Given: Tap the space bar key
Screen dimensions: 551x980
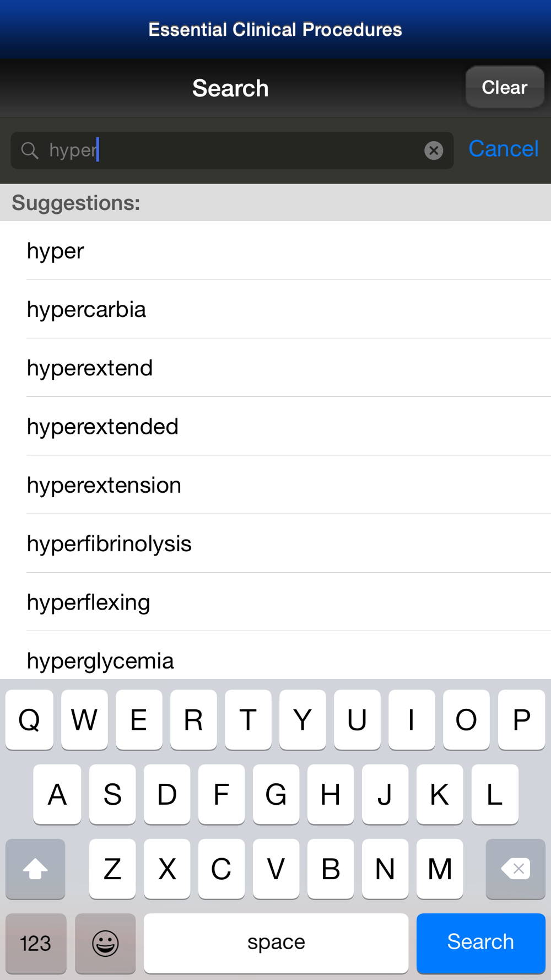Looking at the screenshot, I should coord(276,943).
